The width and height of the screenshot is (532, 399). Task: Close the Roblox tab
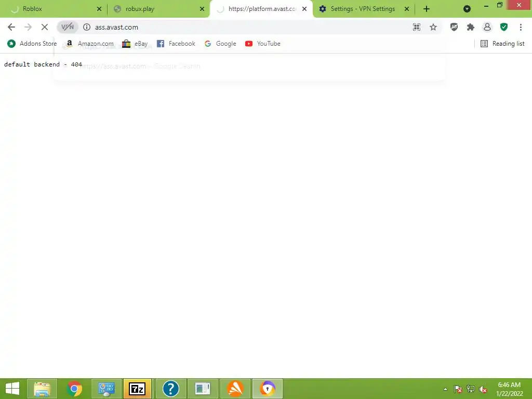pos(99,9)
